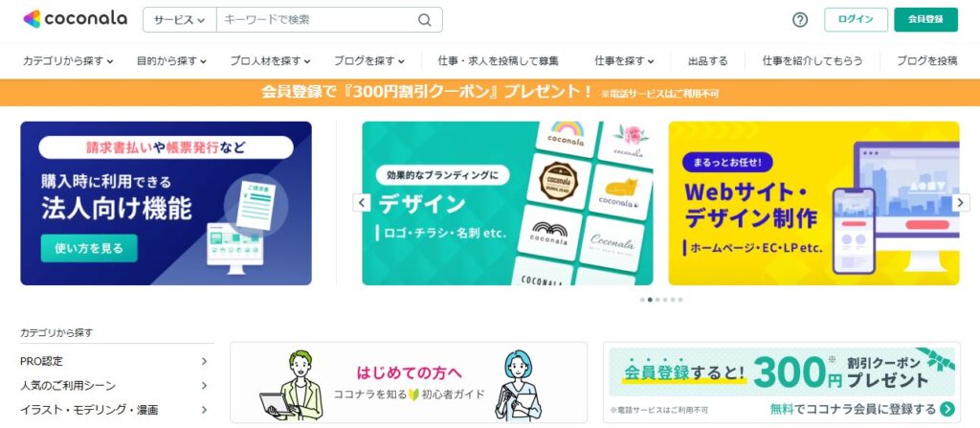Open the help question mark icon

pyautogui.click(x=799, y=20)
